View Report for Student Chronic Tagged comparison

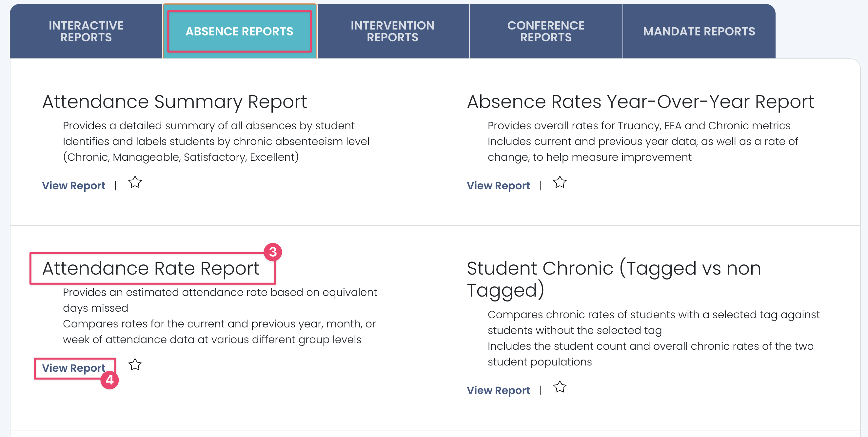click(x=498, y=390)
